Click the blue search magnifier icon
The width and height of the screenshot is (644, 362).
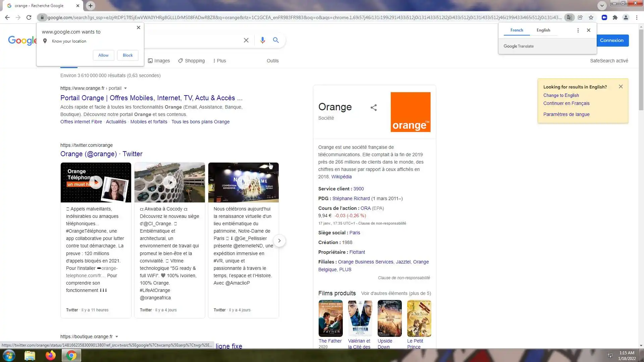pos(276,40)
